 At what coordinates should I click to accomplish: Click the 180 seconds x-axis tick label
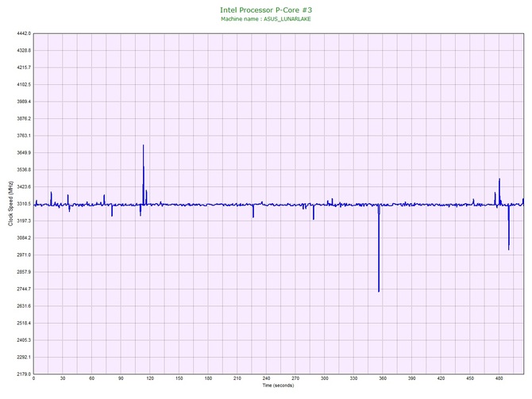click(x=208, y=378)
